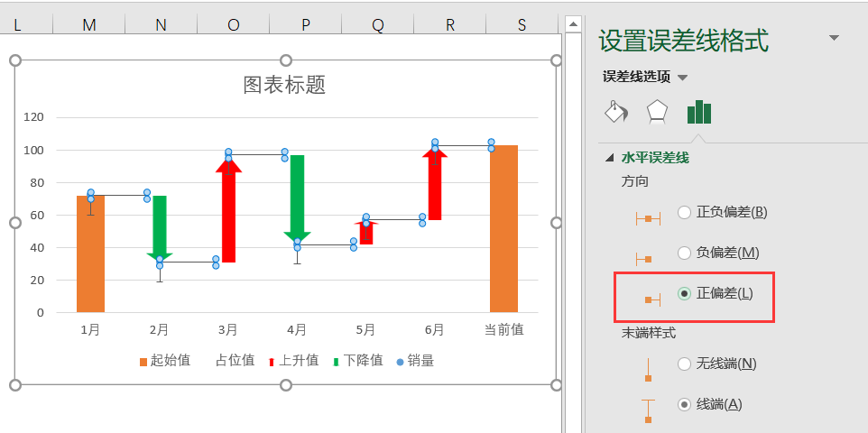Open the task pane options arrow beside 设置误差线格式
Image resolution: width=868 pixels, height=433 pixels.
pos(834,38)
